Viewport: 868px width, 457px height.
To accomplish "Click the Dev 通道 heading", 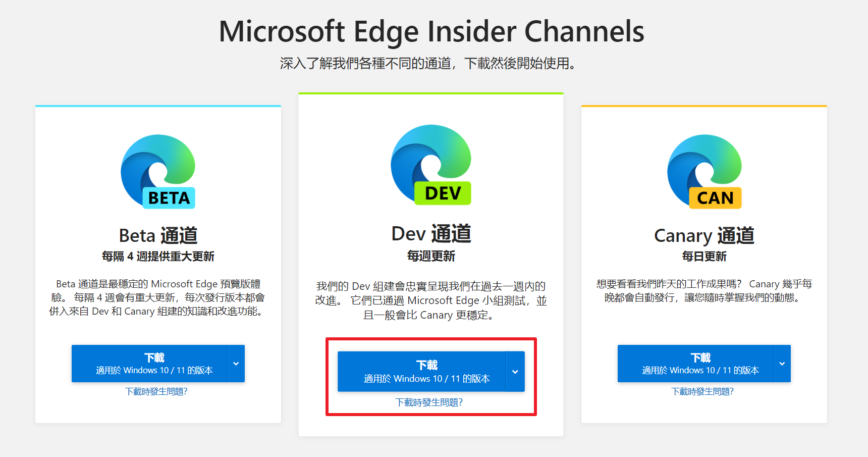I will (431, 234).
